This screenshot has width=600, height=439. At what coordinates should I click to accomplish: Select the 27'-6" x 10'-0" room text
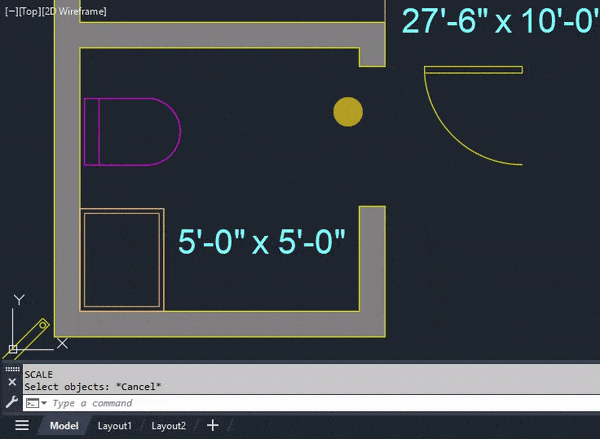click(501, 21)
